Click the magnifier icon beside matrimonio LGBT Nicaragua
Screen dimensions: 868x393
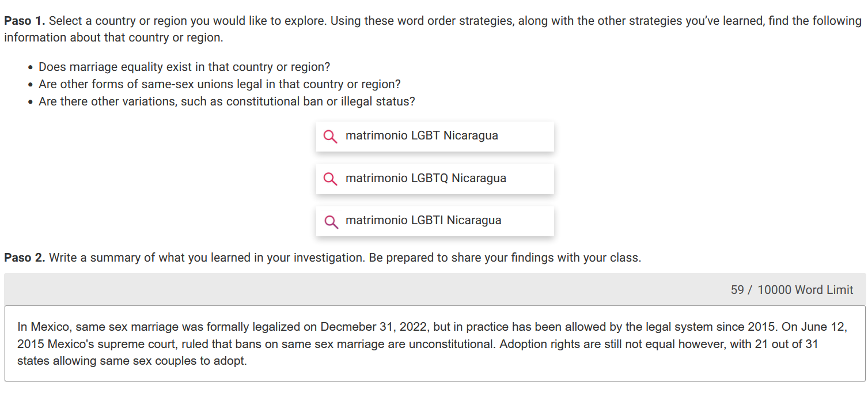[331, 137]
